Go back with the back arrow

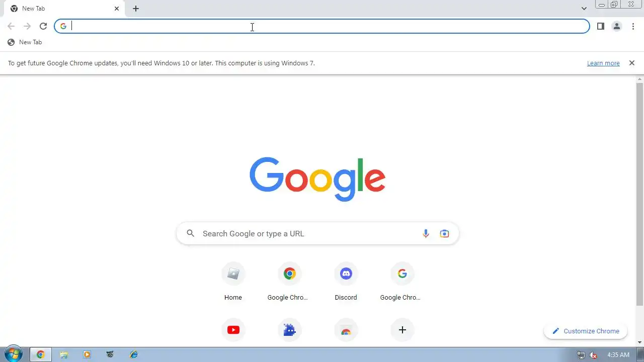(x=11, y=26)
